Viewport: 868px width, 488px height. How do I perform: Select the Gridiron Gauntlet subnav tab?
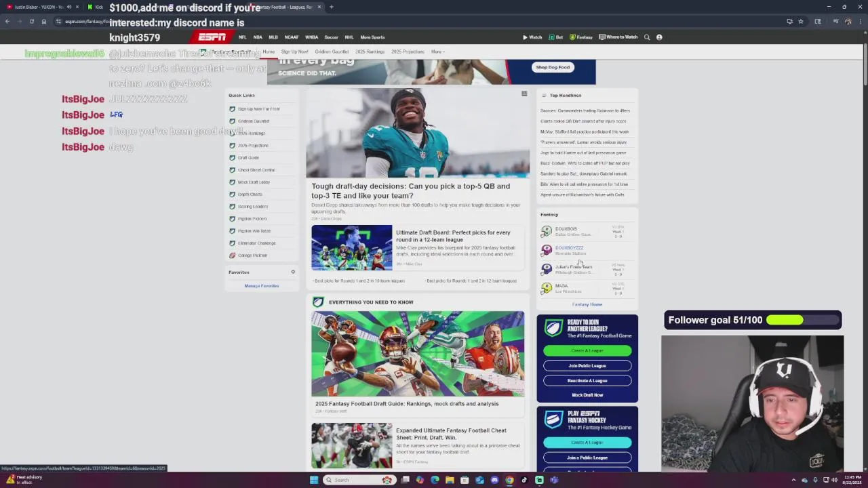(x=331, y=52)
